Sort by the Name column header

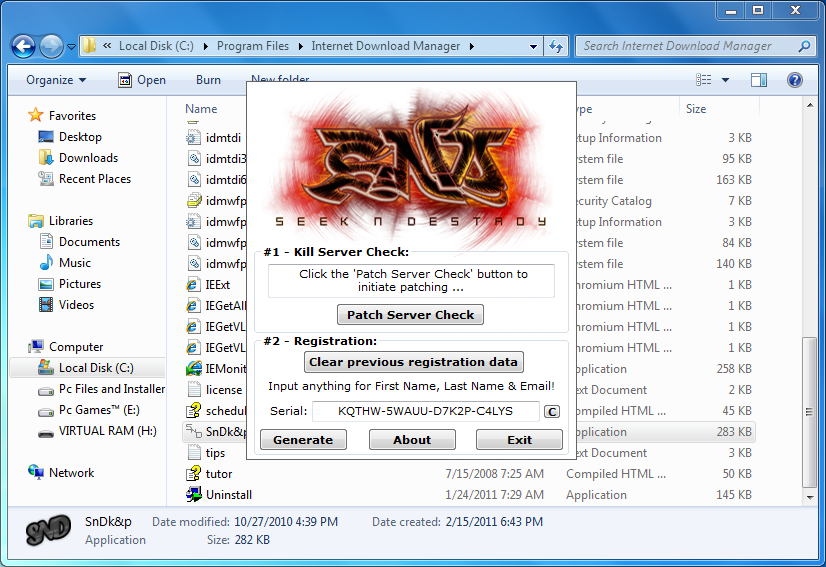pos(201,109)
